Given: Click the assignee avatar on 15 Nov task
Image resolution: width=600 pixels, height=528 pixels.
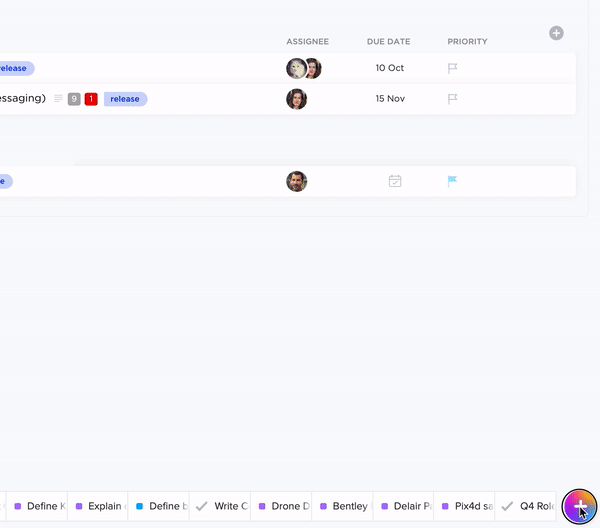Looking at the screenshot, I should coord(297,99).
